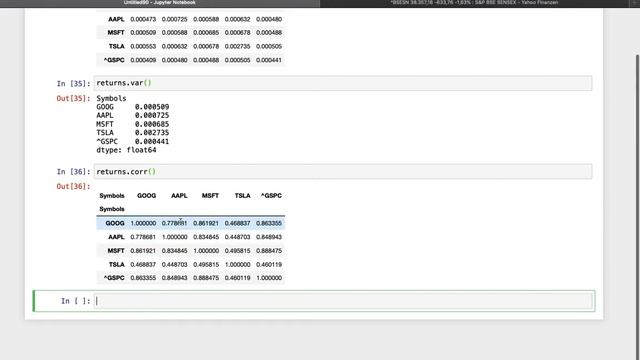Click 0.861921 in the GOOG correlation row

coord(206,223)
